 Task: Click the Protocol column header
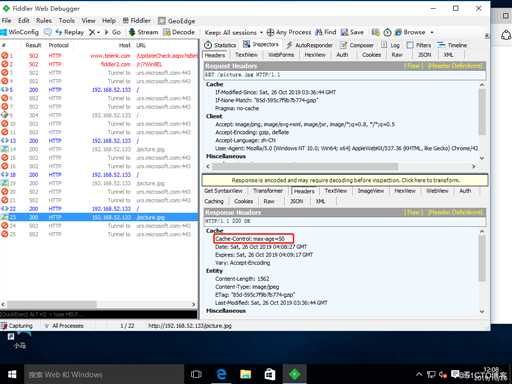58,45
